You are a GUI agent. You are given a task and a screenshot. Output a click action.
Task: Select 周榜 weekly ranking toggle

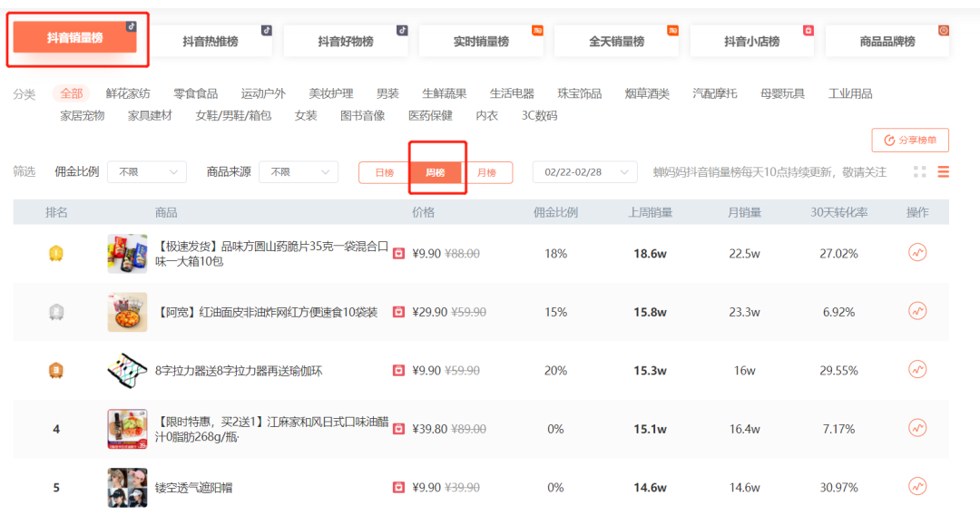tap(436, 172)
